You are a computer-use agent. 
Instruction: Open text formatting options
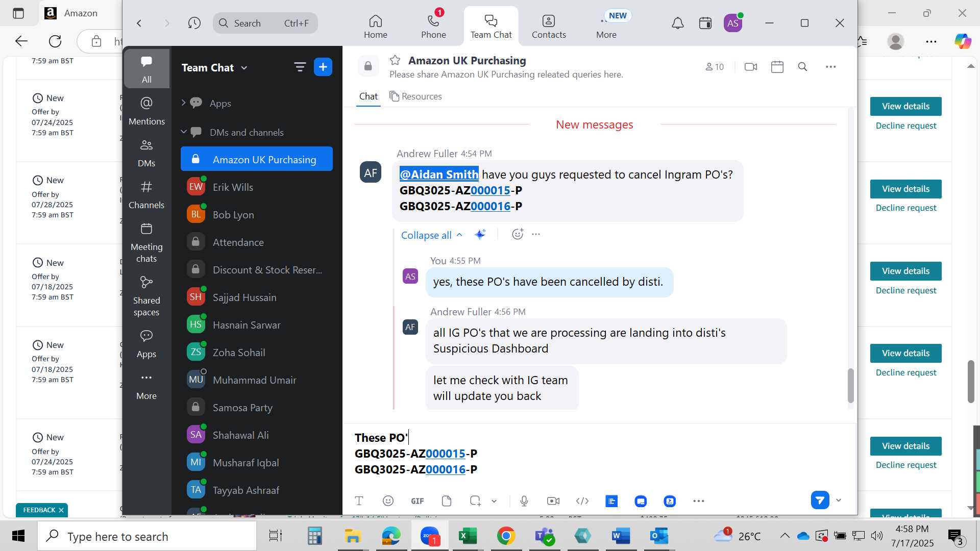click(359, 501)
